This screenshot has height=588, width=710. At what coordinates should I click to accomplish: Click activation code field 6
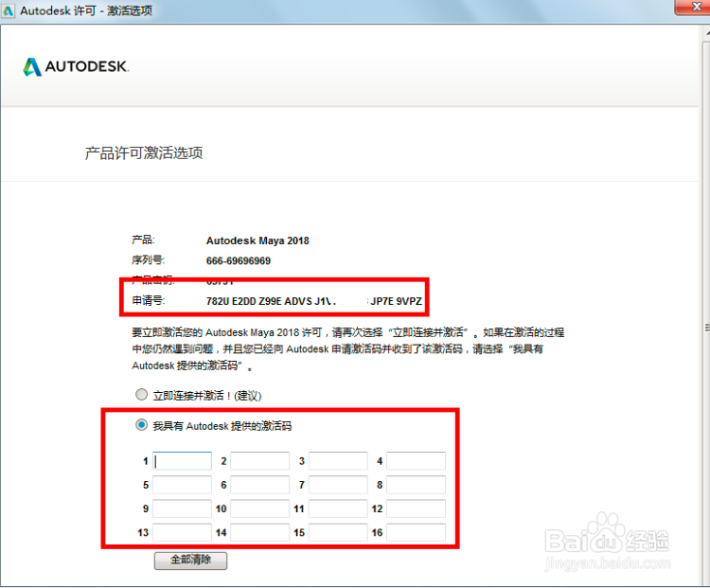pyautogui.click(x=260, y=485)
